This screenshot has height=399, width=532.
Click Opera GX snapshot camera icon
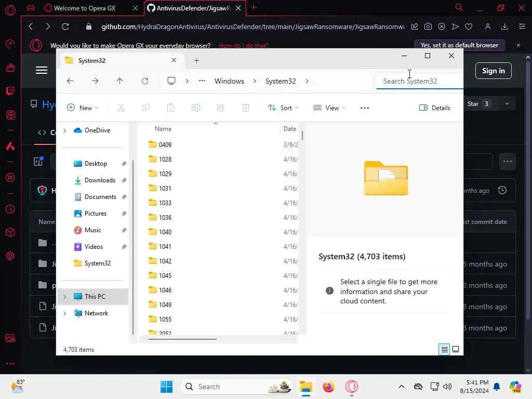coord(428,26)
